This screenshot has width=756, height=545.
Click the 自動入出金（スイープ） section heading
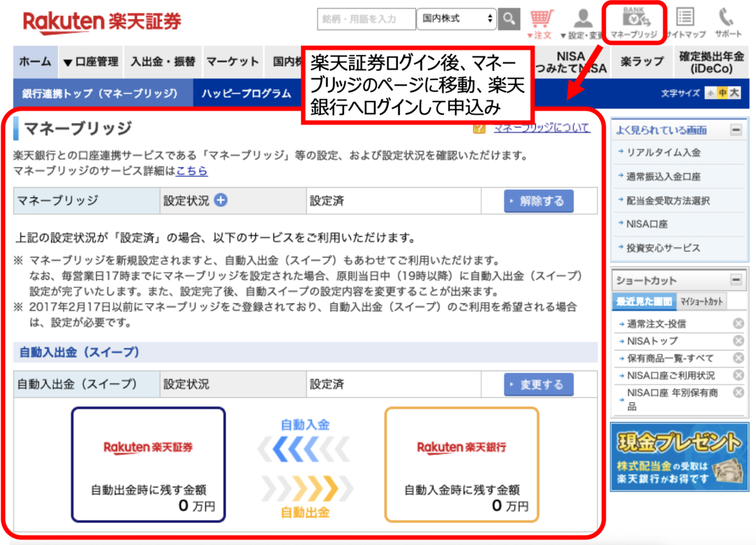306,352
